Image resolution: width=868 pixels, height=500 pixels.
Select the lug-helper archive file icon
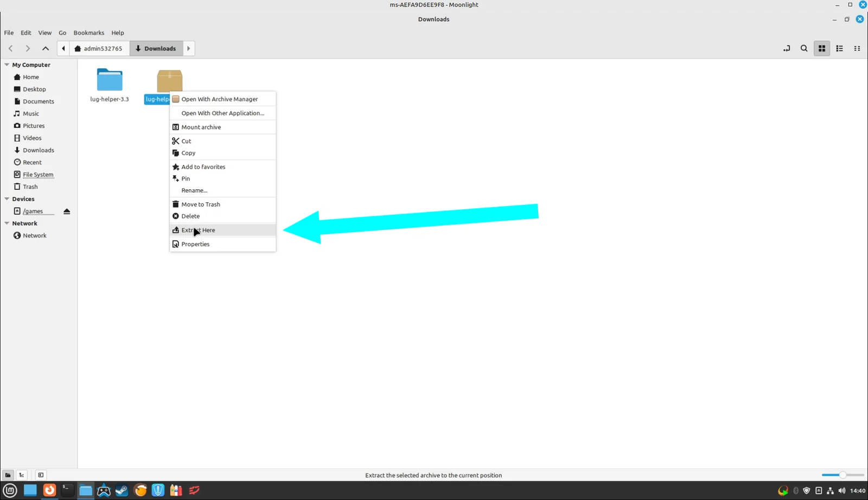(170, 80)
